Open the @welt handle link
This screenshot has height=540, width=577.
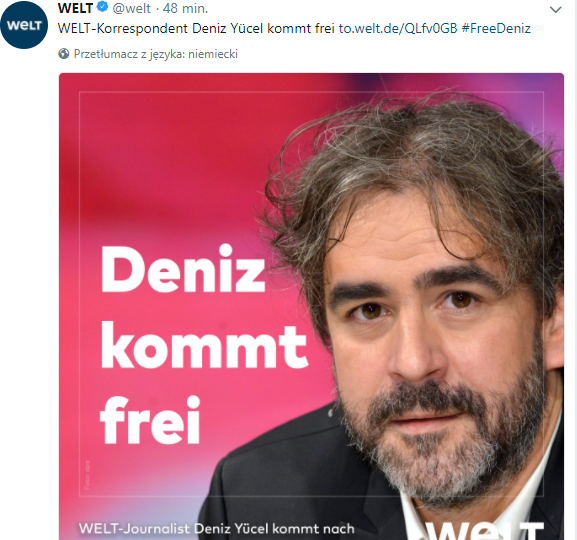131,8
